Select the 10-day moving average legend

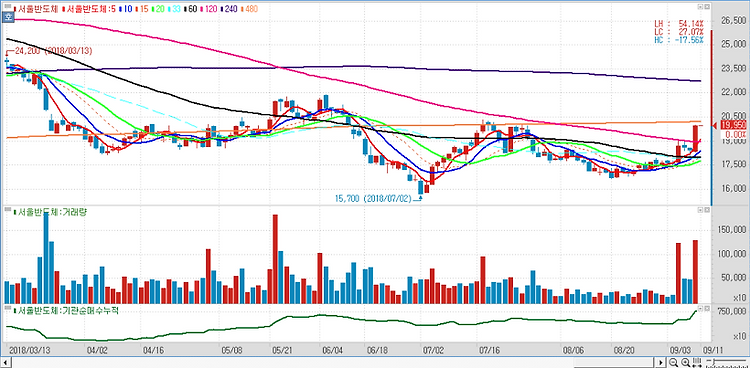[x=126, y=9]
